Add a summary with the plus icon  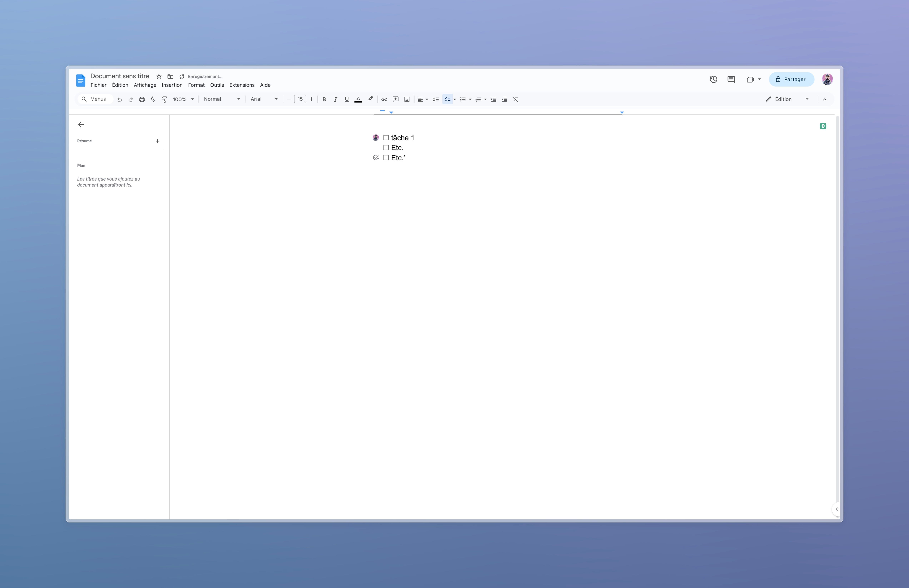[x=157, y=141]
